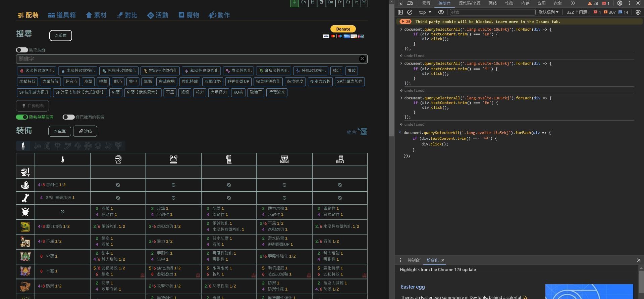Viewport: 644px width, 299px height.
Task: Open the top context dropdown
Action: pos(425,12)
